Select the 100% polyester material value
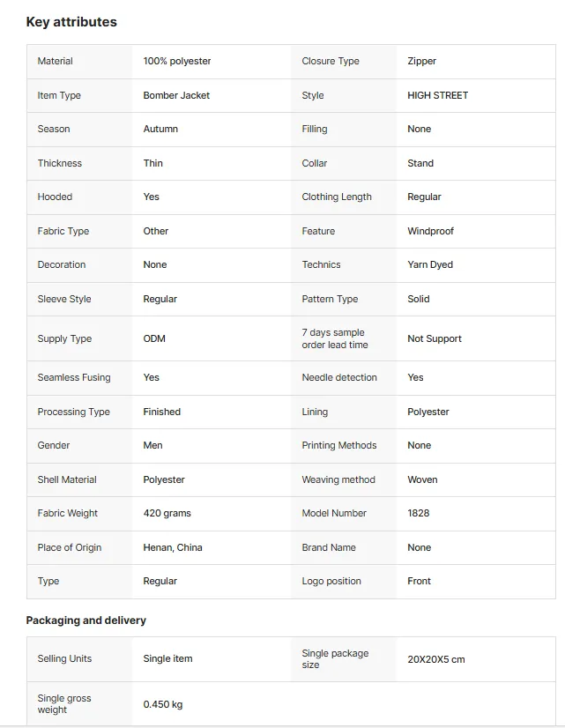Image resolution: width=565 pixels, height=728 pixels. [x=177, y=61]
